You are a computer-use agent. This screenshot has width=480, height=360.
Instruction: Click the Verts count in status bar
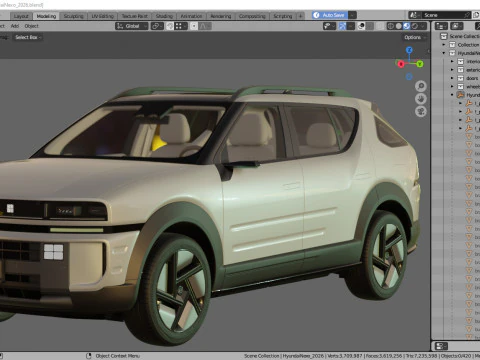345,356
